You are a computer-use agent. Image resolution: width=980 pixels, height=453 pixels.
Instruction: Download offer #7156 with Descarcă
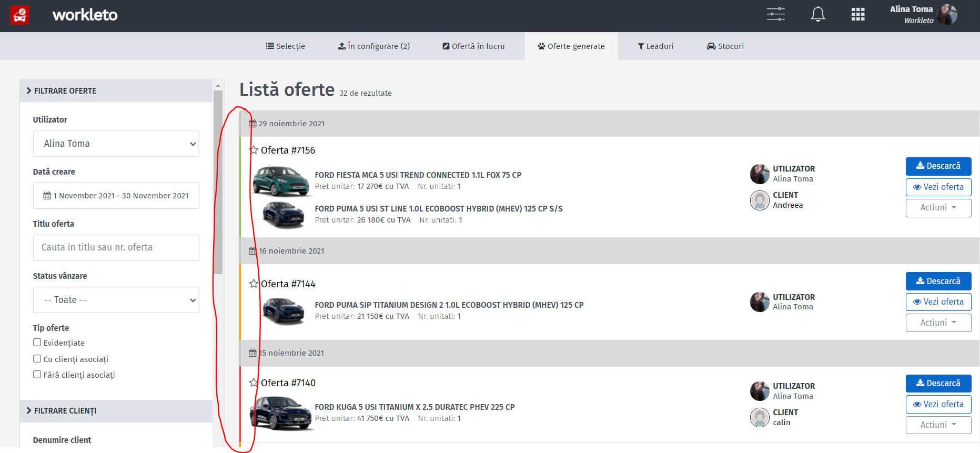[938, 166]
